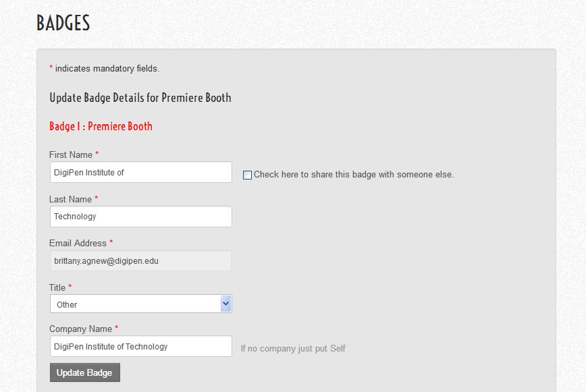Viewport: 586px width, 392px height.
Task: Click the First Name field label
Action: [x=71, y=155]
